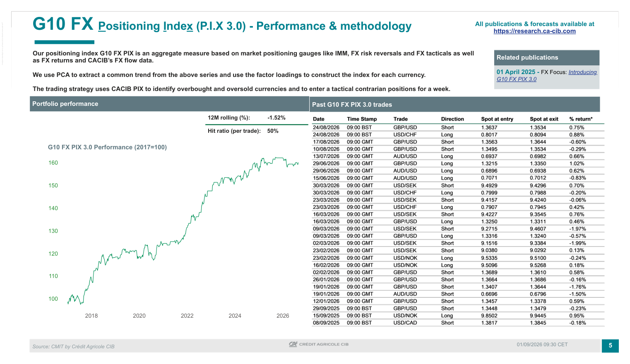The image size is (630, 364).
Task: Click the Trade column header
Action: coord(401,119)
